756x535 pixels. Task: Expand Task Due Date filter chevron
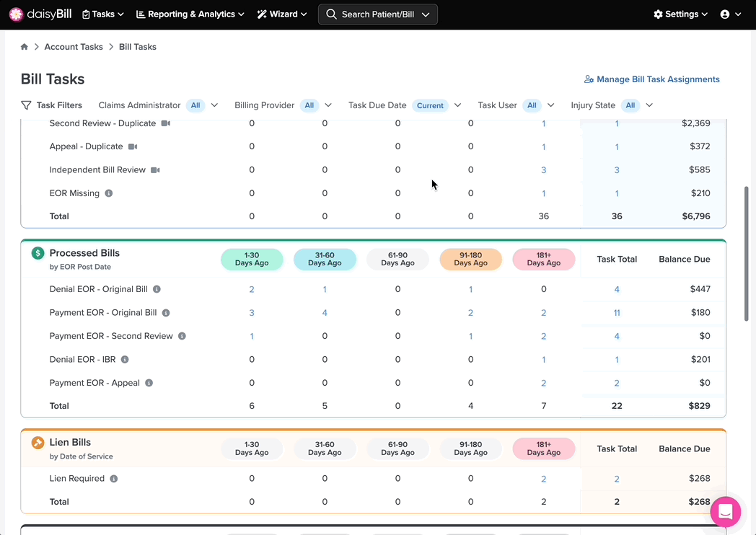[x=457, y=105]
